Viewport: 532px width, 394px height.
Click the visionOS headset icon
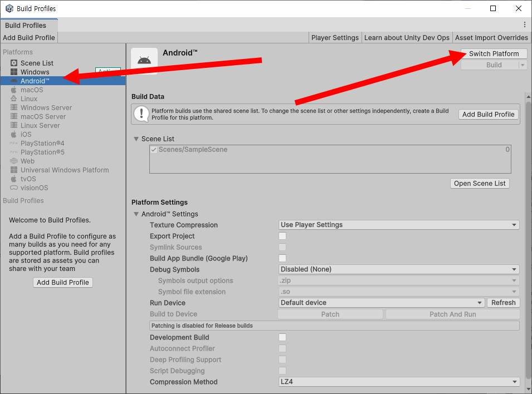pyautogui.click(x=14, y=188)
